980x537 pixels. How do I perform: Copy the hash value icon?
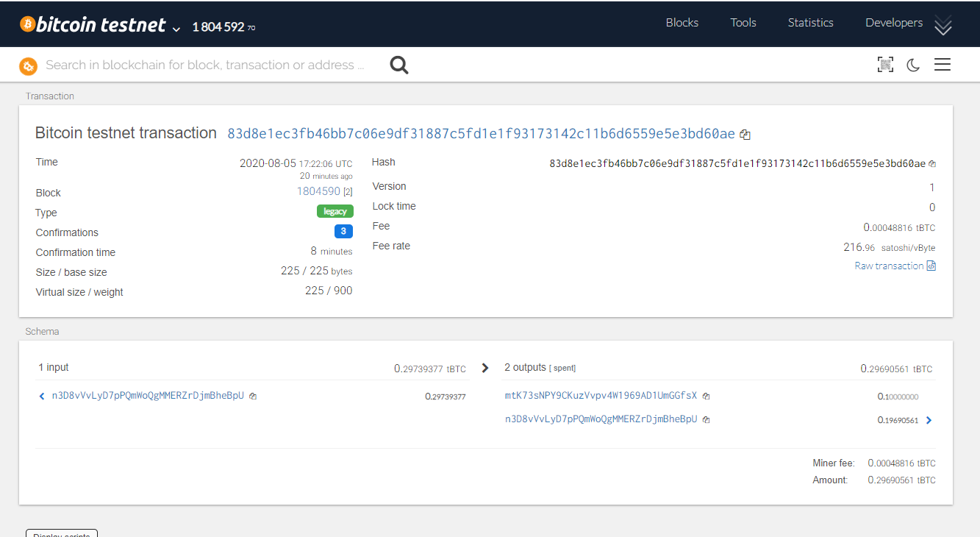[x=932, y=163]
